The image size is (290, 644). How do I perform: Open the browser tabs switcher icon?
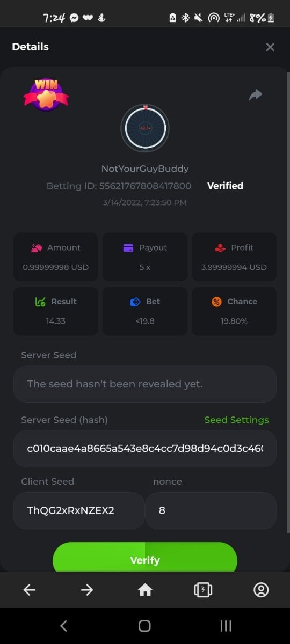click(203, 590)
